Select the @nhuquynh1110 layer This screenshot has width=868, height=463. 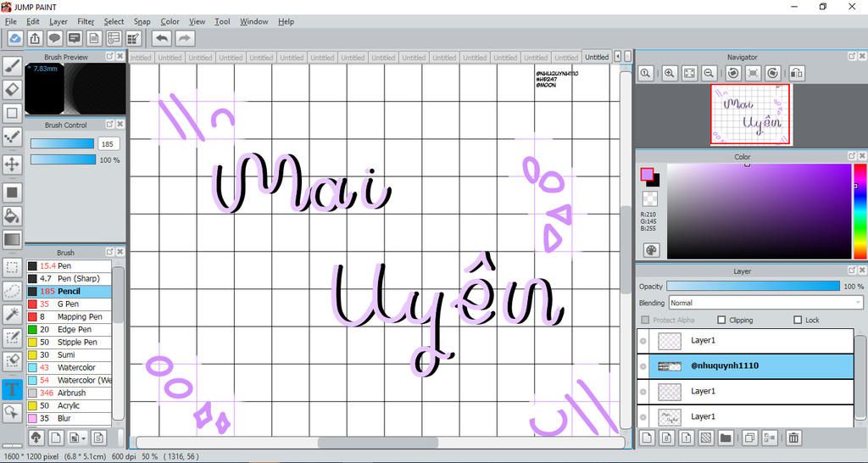[x=751, y=366]
